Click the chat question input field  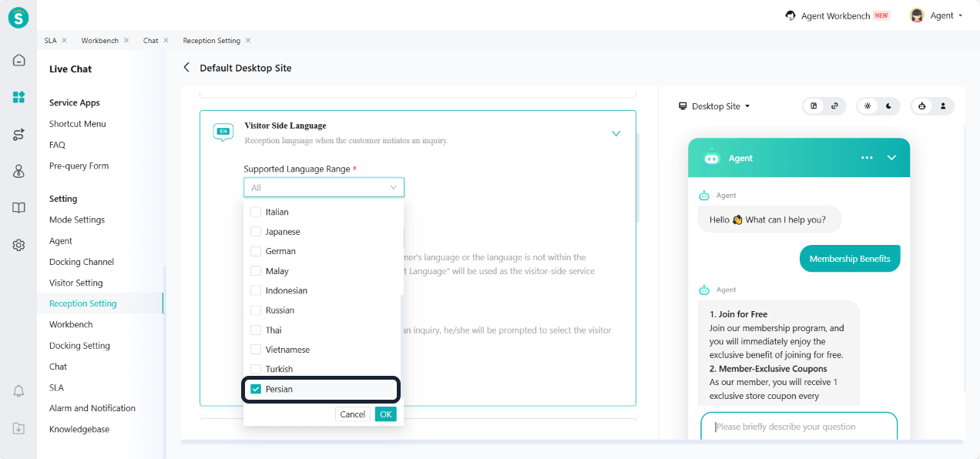pyautogui.click(x=798, y=427)
